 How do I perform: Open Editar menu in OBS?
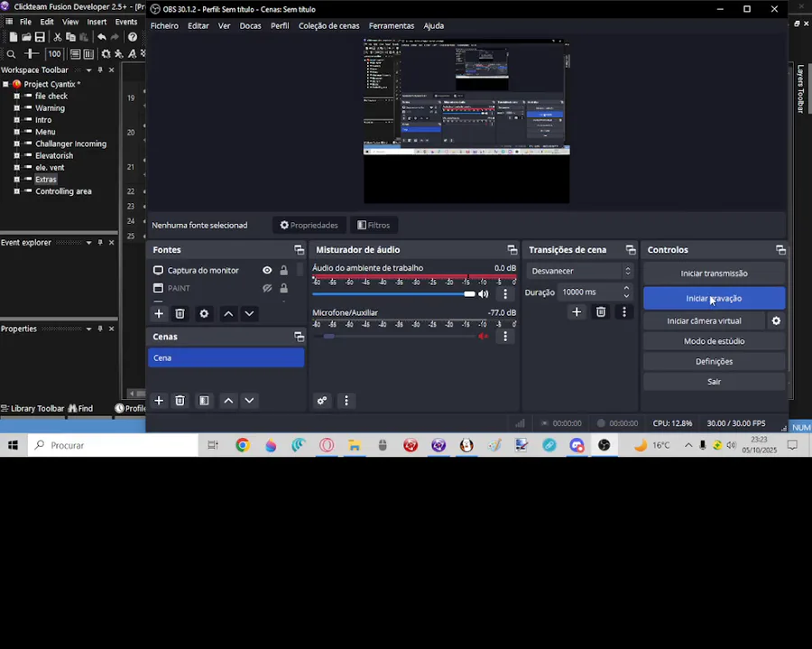198,26
